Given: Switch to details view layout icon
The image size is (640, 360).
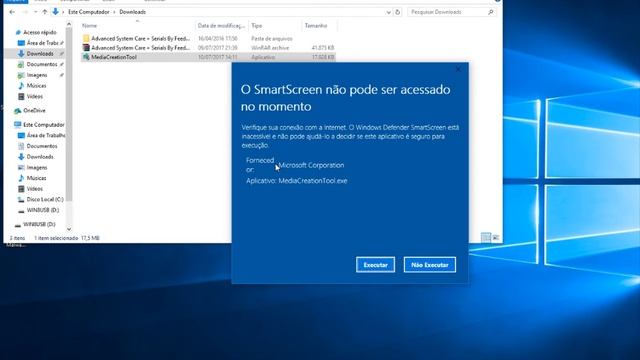Looking at the screenshot, I should 485,238.
